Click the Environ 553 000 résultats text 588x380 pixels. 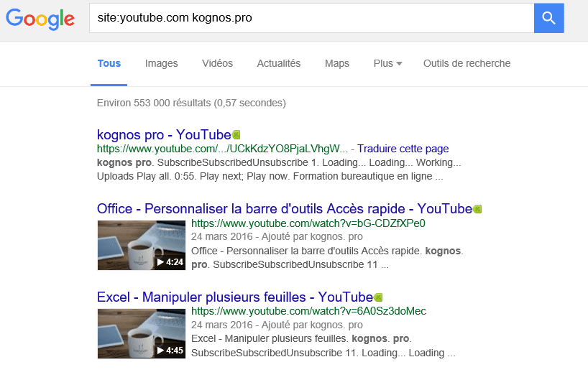point(191,103)
